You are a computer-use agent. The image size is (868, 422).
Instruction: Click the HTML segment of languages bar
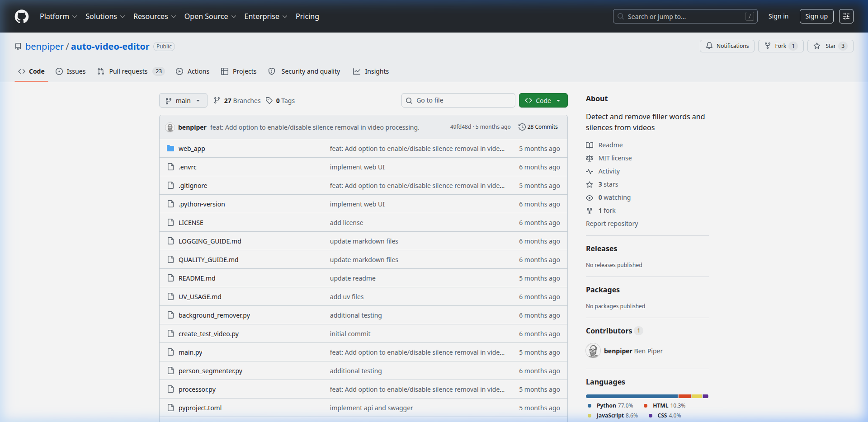coord(684,396)
